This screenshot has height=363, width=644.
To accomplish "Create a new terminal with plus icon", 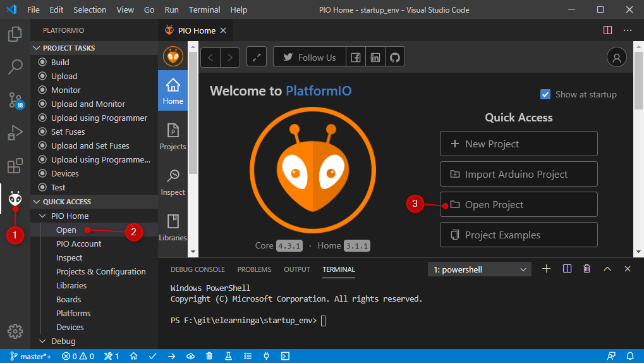I will coord(546,269).
